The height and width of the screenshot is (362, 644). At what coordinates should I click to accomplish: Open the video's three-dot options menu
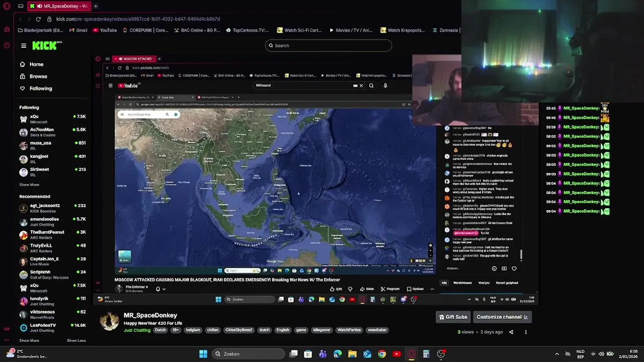[x=526, y=332]
